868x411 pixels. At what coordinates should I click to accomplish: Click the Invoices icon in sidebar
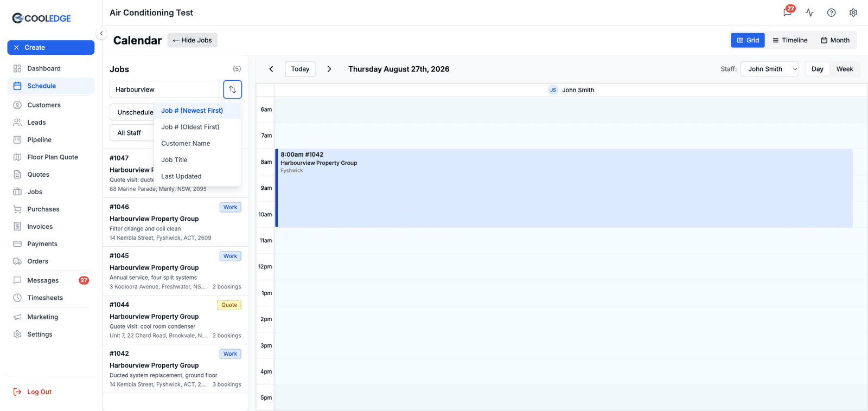point(17,227)
